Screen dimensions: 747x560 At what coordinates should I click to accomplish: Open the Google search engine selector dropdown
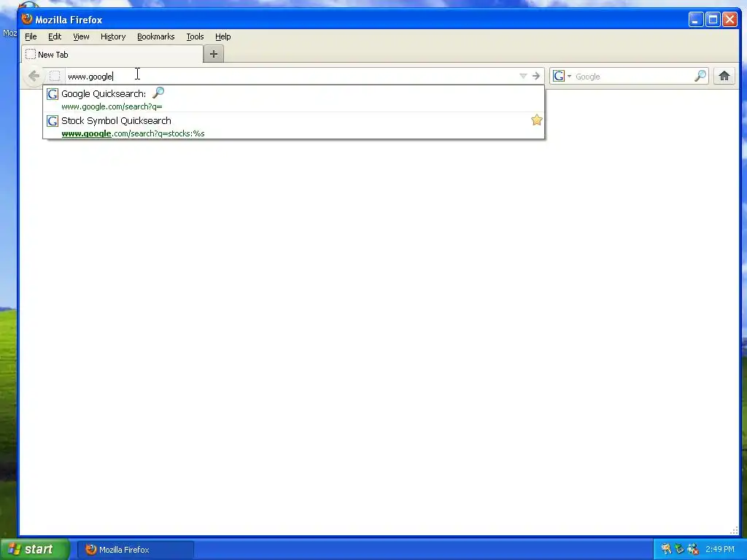click(x=562, y=76)
